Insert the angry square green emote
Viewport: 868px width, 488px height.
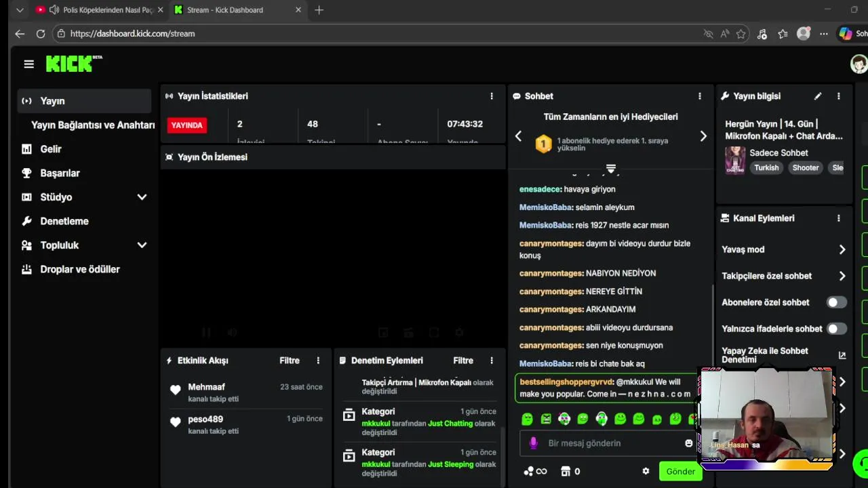546,420
